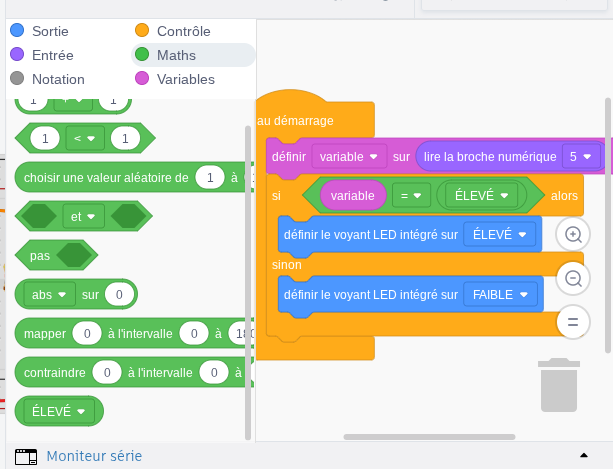Expand the serial monitor panel arrow
The width and height of the screenshot is (613, 469).
[x=582, y=456]
